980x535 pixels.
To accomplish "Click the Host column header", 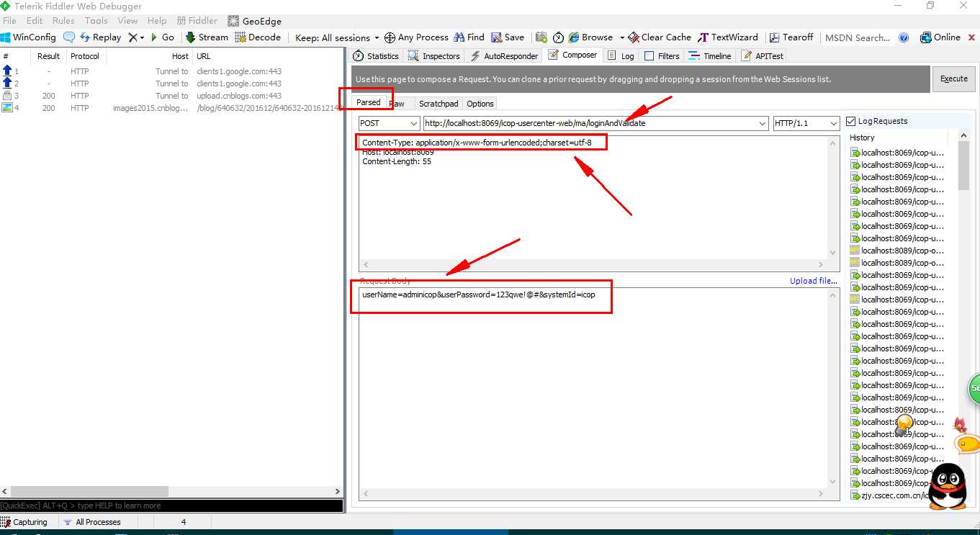I will tap(180, 55).
